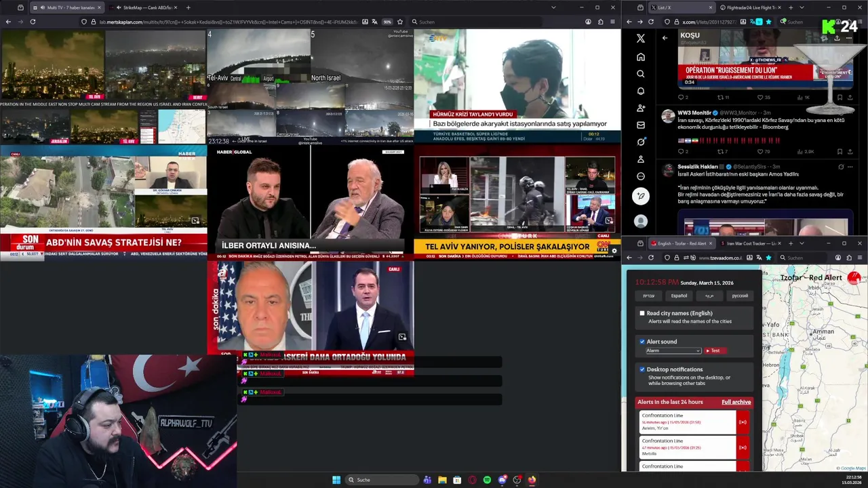Toggle the Alert sound checkbox
The image size is (868, 488).
642,342
